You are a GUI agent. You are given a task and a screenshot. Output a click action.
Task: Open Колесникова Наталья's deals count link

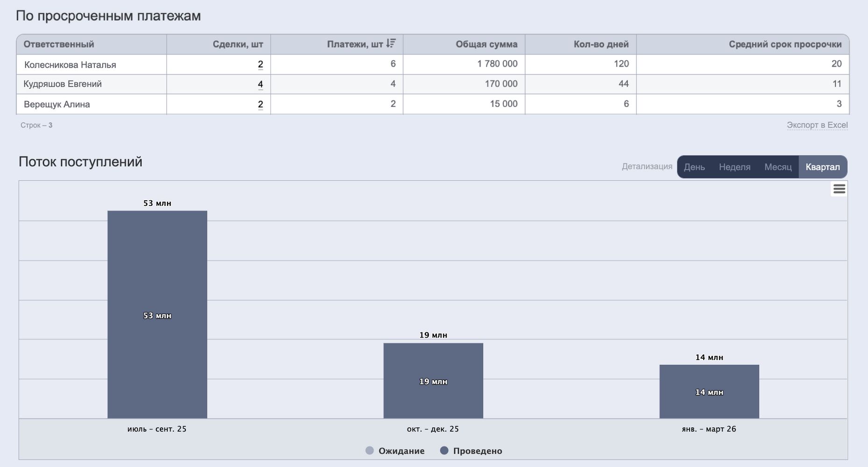pyautogui.click(x=260, y=64)
